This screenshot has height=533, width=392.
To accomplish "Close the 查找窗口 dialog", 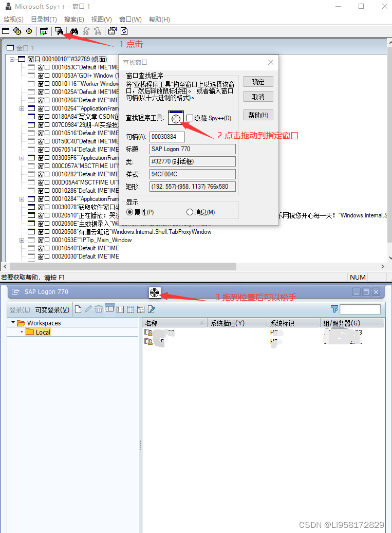I will [x=270, y=62].
